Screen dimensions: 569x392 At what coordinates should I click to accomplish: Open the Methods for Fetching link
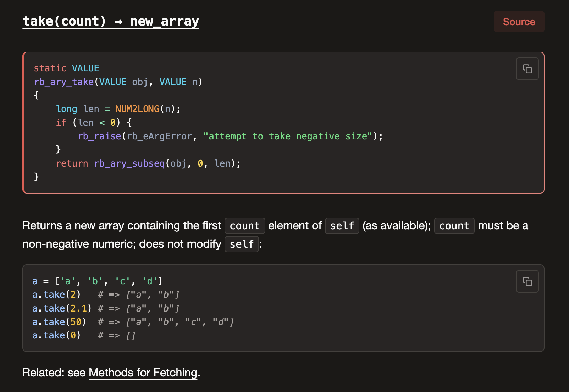pos(143,373)
